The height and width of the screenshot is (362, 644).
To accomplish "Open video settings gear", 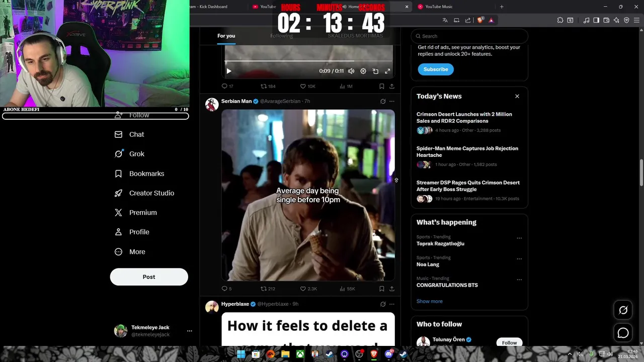I will point(363,71).
